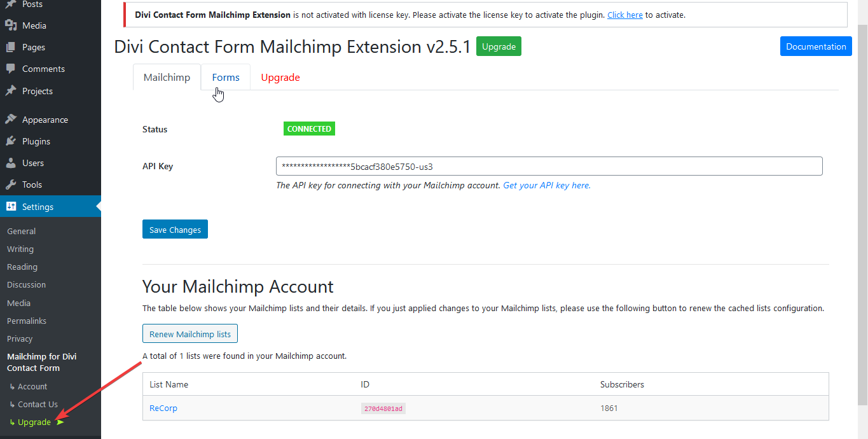Click Renew Mailchimp lists button
Screen dimensions: 868x439
(x=190, y=334)
